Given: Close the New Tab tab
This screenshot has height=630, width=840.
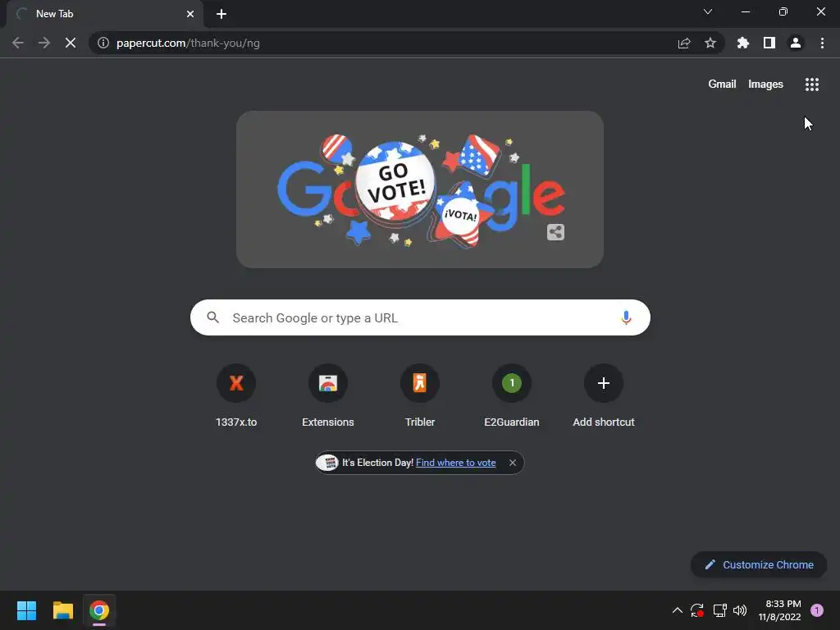Looking at the screenshot, I should coord(190,14).
